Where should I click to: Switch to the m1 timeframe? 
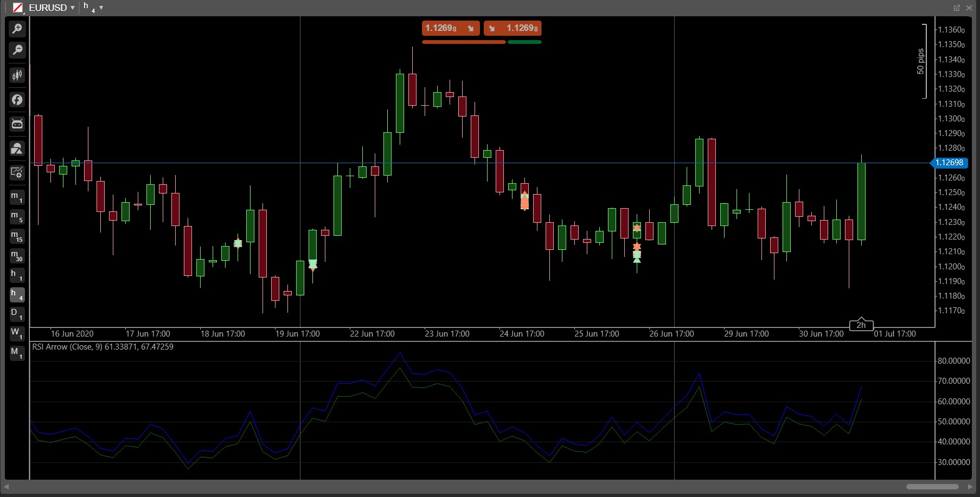pos(17,197)
